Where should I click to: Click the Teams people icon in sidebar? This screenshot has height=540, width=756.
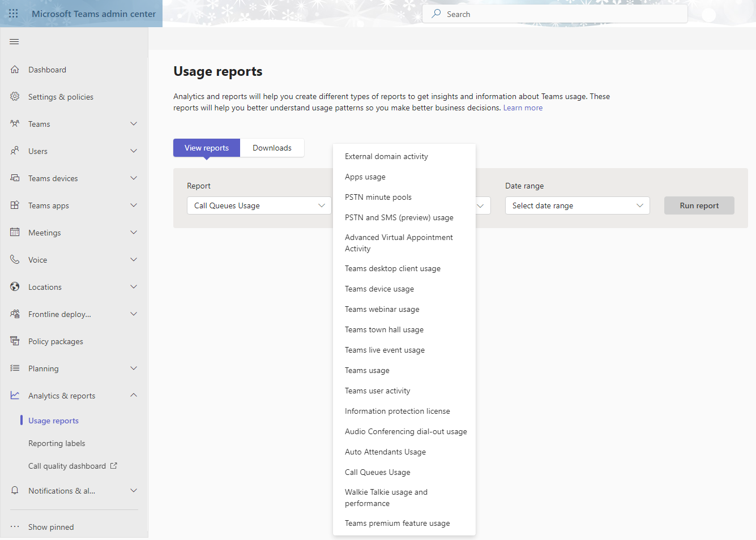15,124
